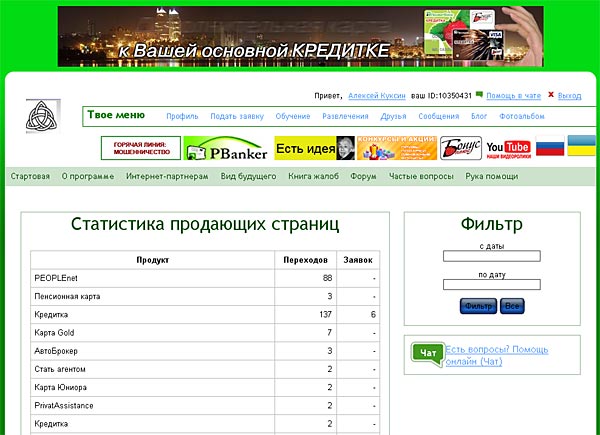Open Сообщения menu item

point(439,116)
